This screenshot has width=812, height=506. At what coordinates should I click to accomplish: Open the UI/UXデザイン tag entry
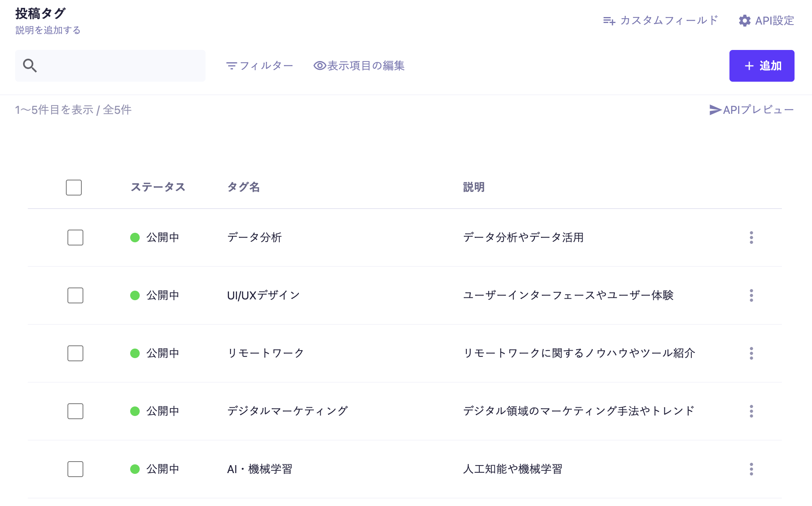(263, 295)
